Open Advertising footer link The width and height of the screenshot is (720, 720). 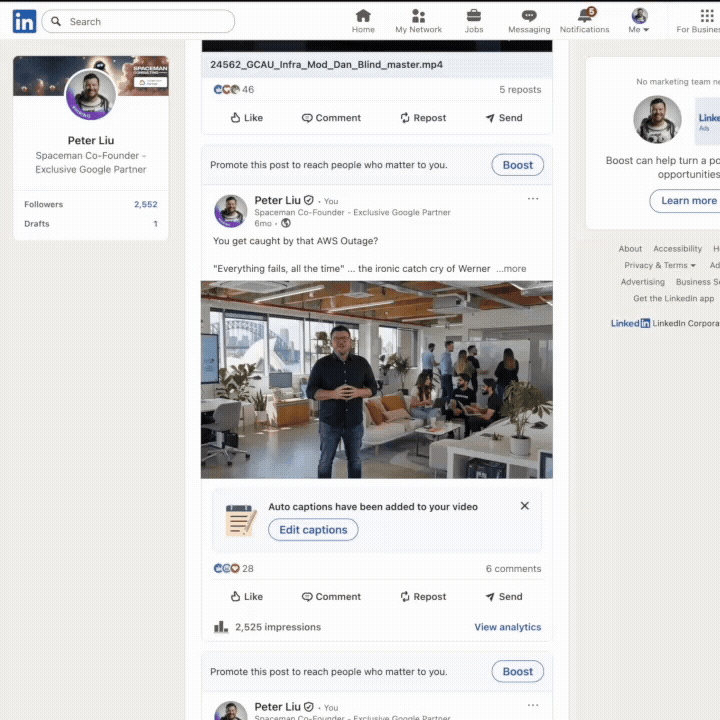[642, 281]
